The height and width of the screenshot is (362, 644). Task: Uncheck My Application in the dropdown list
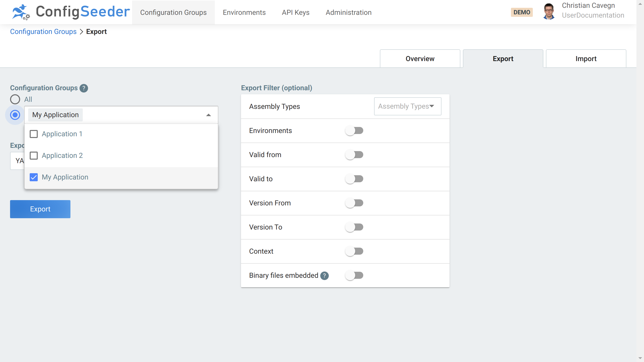pos(33,177)
